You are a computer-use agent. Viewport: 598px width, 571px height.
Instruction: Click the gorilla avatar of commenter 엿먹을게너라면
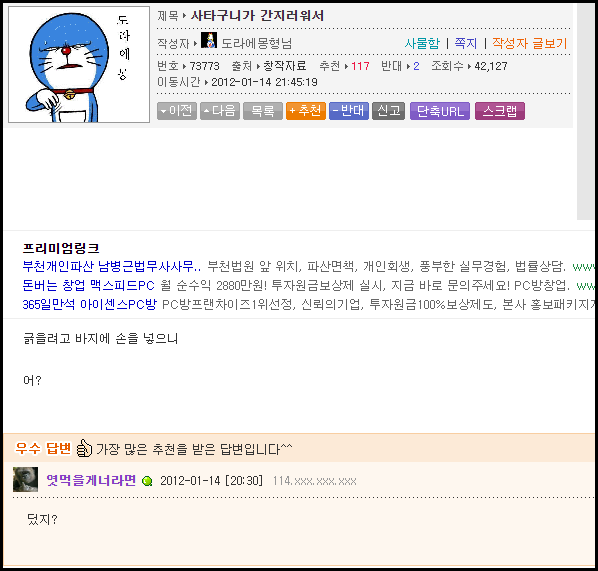[25, 479]
